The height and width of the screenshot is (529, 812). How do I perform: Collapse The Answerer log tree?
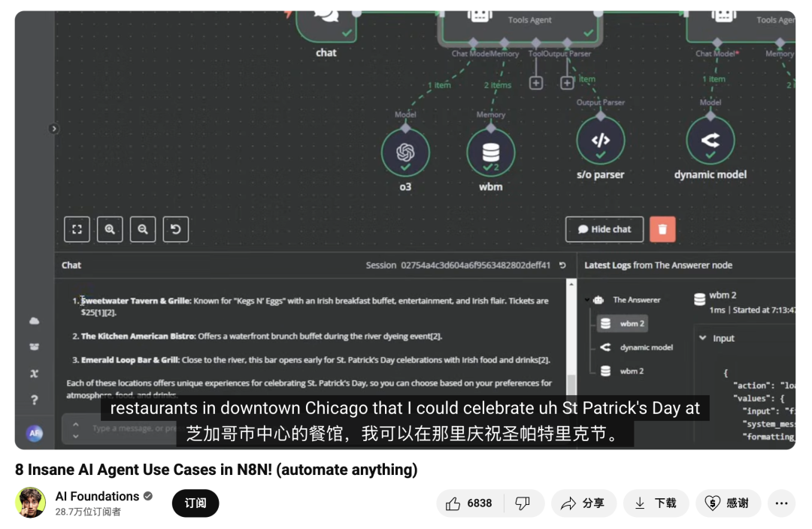click(x=587, y=300)
